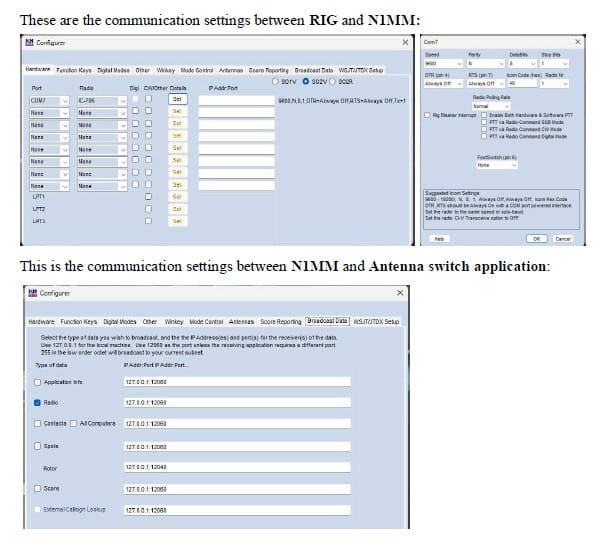606x539 pixels.
Task: Click the Spots IP address field
Action: click(237, 447)
